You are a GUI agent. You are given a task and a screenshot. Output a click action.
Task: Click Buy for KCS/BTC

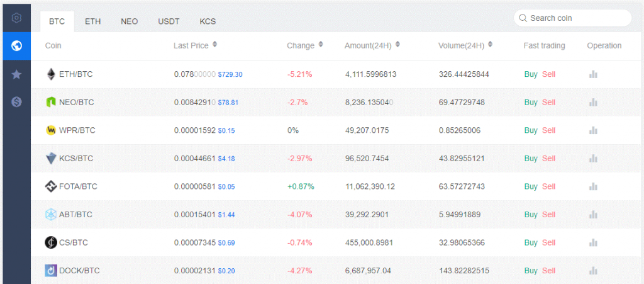[531, 158]
